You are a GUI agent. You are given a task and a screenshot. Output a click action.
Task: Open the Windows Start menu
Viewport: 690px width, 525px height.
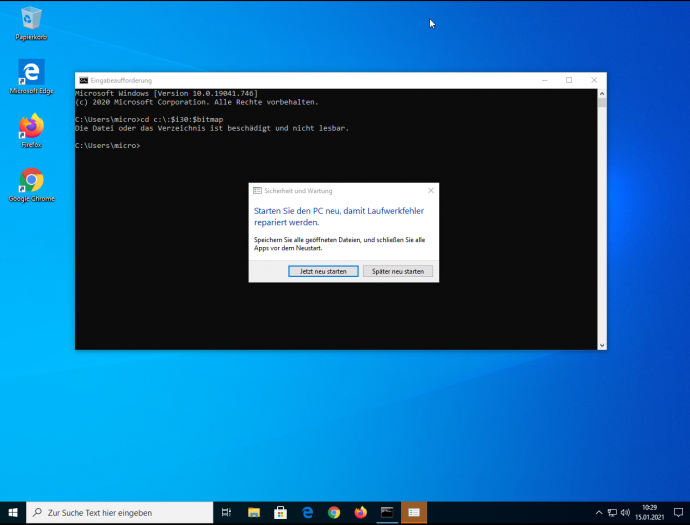coord(13,512)
